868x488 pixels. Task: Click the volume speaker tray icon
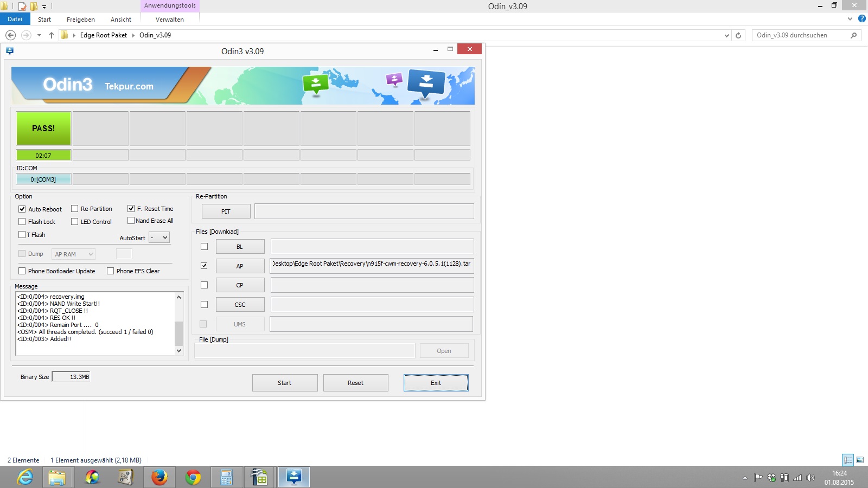[x=810, y=478]
